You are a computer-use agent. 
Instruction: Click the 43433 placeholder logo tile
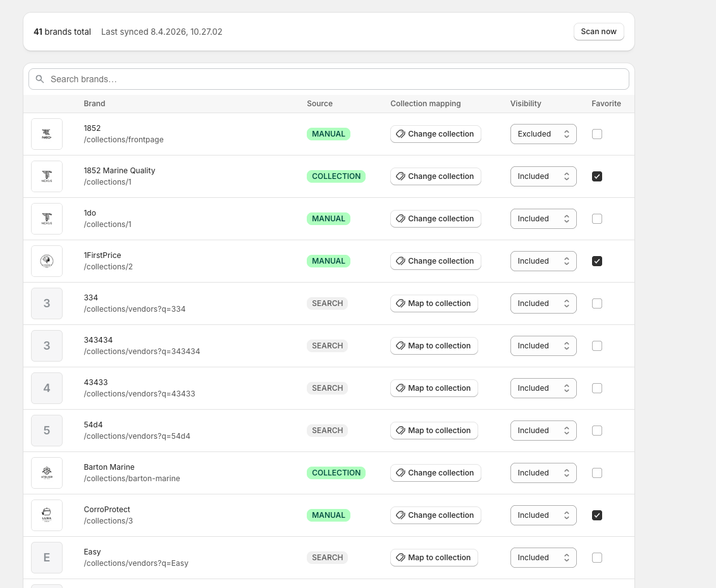tap(47, 388)
